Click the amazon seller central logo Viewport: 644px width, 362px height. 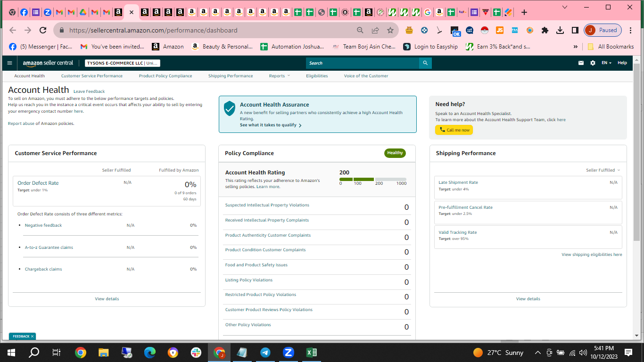(48, 63)
